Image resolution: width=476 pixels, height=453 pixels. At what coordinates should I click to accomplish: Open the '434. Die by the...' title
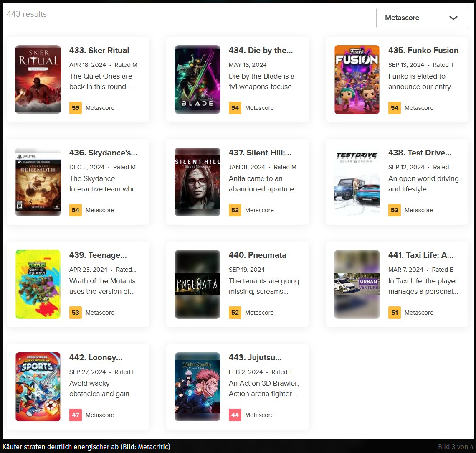(x=261, y=51)
